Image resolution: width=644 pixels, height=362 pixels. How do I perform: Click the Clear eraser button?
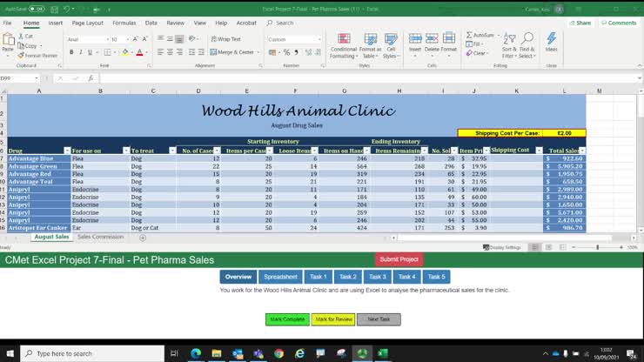pos(477,53)
